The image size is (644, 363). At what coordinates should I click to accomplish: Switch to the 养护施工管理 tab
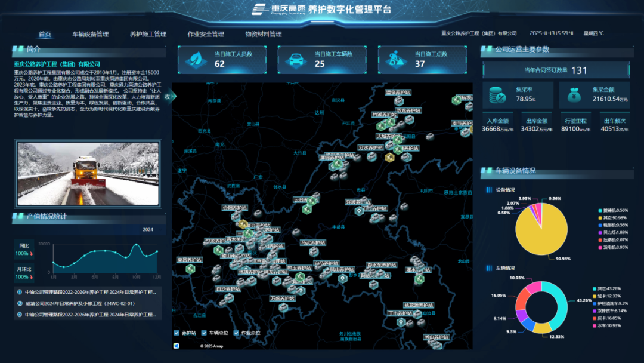pyautogui.click(x=148, y=35)
